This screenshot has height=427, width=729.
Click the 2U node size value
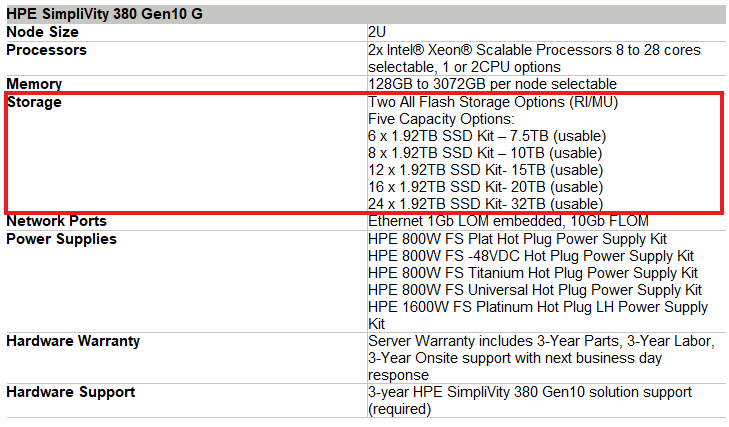point(377,32)
